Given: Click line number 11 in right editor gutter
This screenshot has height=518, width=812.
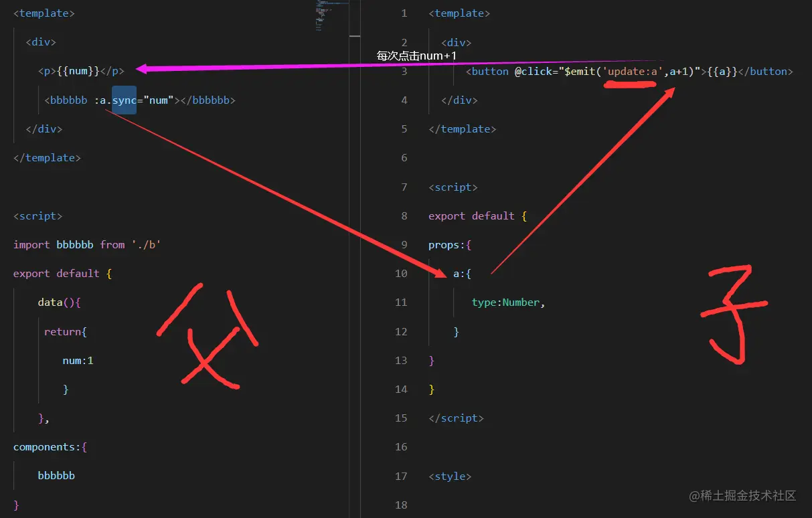Looking at the screenshot, I should pos(401,303).
